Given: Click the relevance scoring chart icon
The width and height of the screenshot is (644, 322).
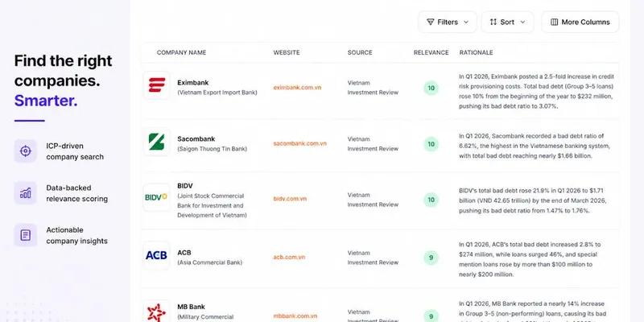Looking at the screenshot, I should pyautogui.click(x=26, y=193).
